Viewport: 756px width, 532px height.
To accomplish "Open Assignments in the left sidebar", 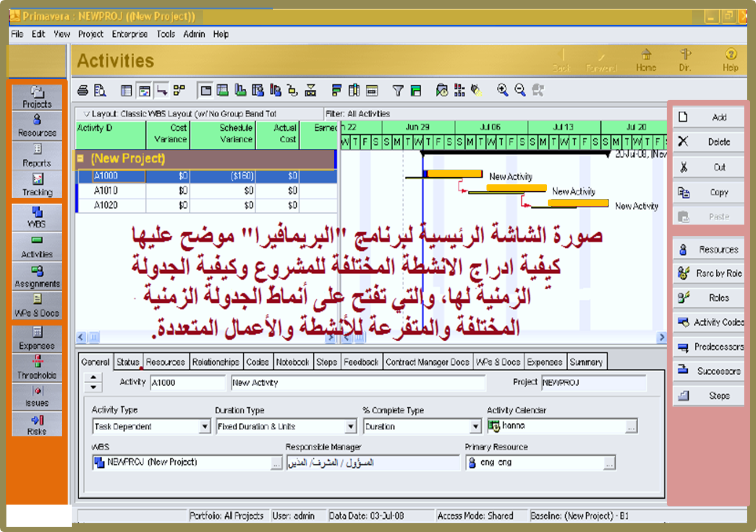I will click(x=37, y=276).
